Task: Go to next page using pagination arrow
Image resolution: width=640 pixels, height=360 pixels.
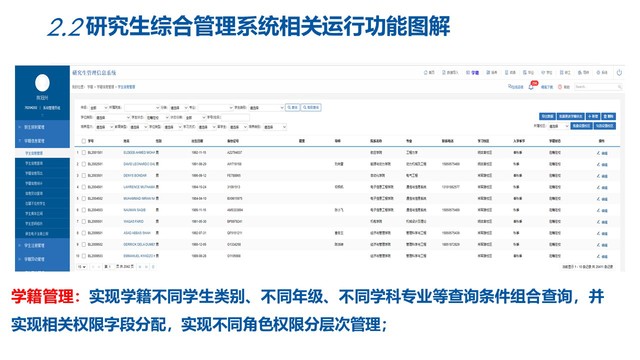Action: [x=140, y=267]
